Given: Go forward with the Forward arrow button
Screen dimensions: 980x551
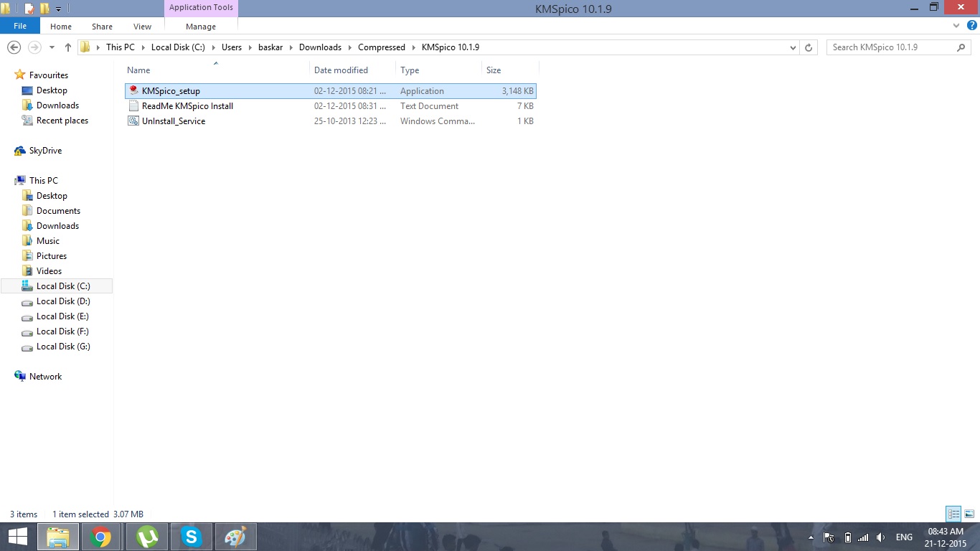Looking at the screenshot, I should coord(34,47).
